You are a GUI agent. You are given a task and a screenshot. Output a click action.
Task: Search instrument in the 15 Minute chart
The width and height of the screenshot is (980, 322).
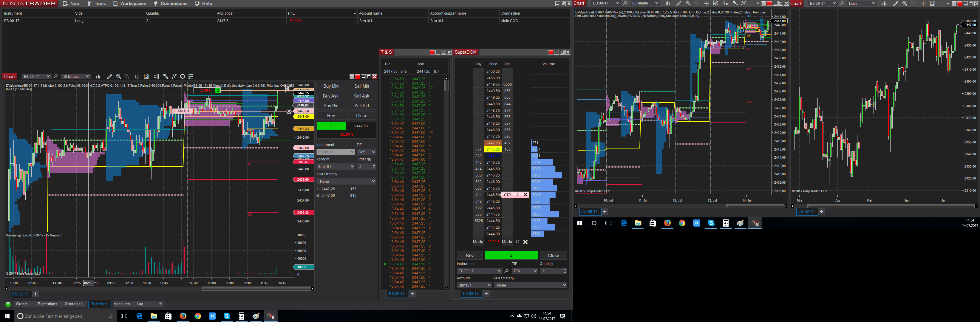click(x=55, y=76)
